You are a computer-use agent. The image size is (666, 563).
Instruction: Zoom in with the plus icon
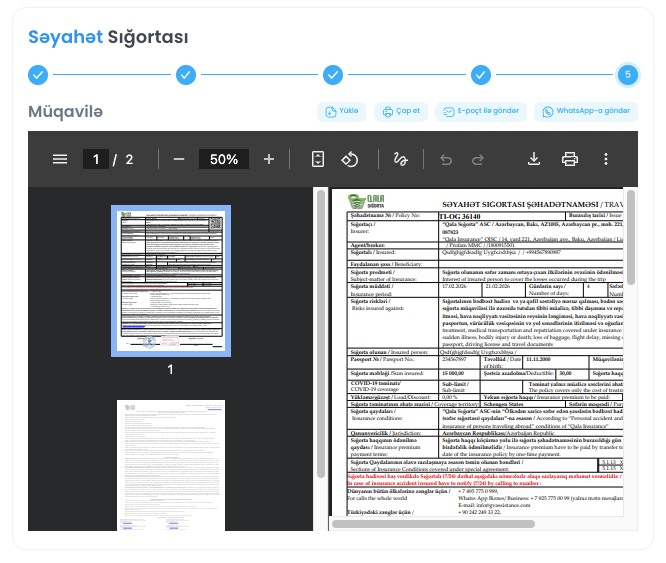(x=268, y=159)
